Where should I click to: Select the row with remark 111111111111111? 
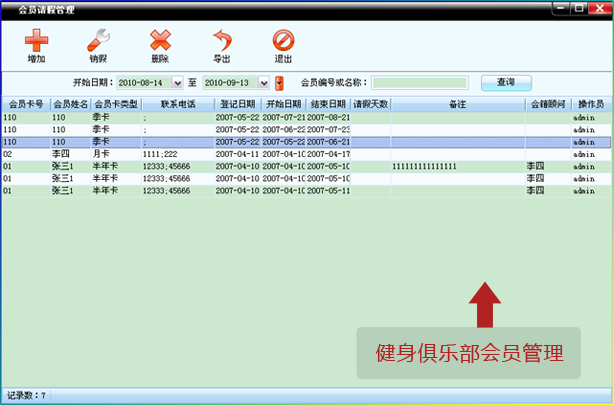[307, 166]
